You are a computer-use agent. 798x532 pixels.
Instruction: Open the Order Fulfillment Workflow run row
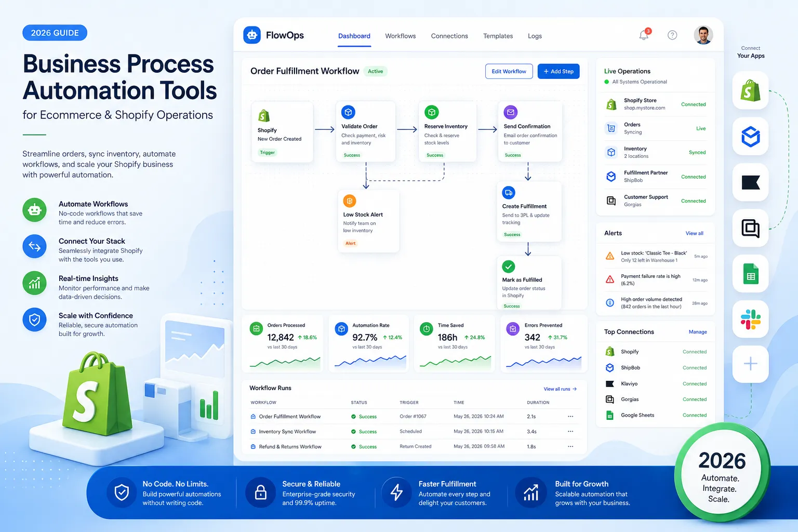[415, 417]
